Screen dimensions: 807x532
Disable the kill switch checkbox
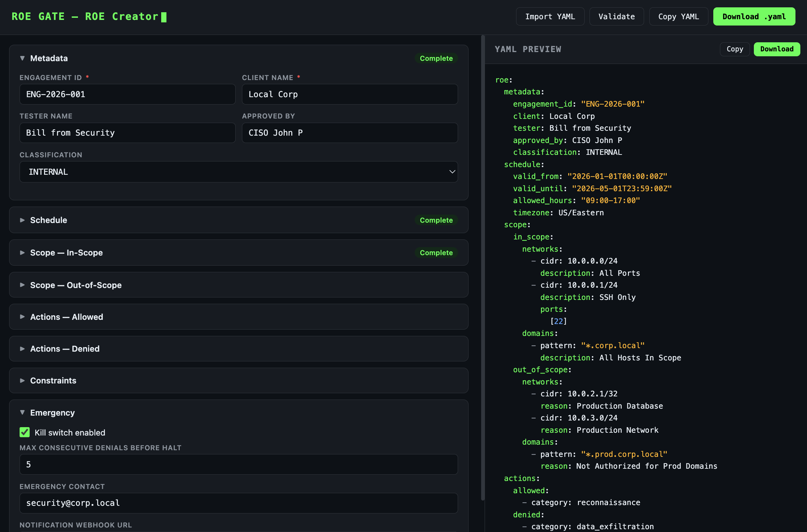[24, 432]
